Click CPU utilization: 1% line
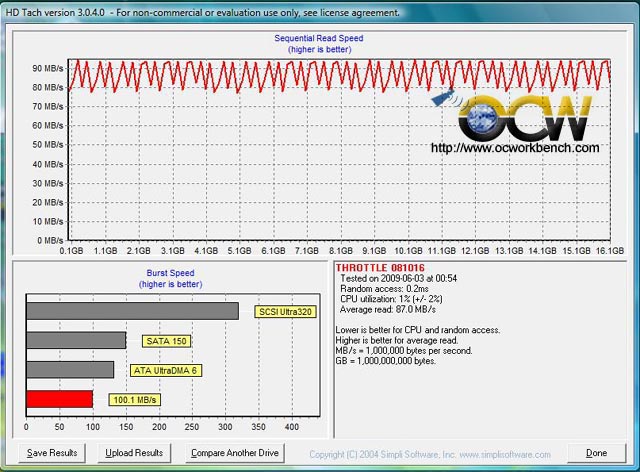640x472 pixels. point(391,299)
